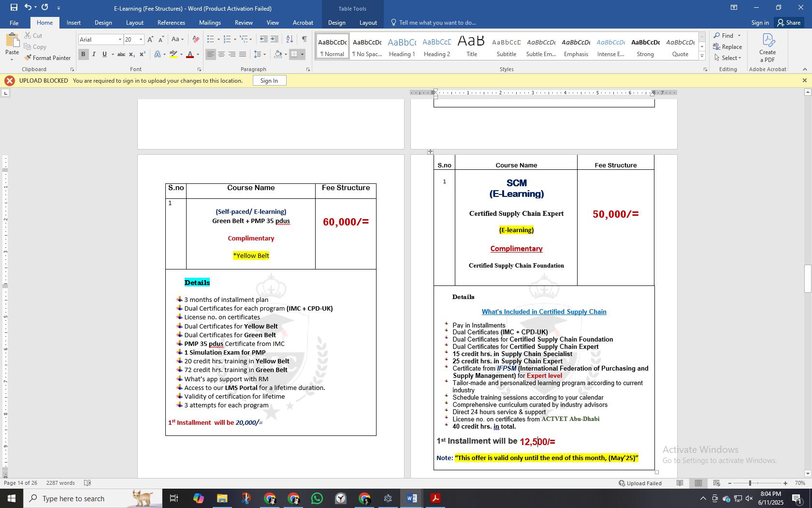Viewport: 812px width, 508px height.
Task: Justify the paragraph text
Action: 243,54
